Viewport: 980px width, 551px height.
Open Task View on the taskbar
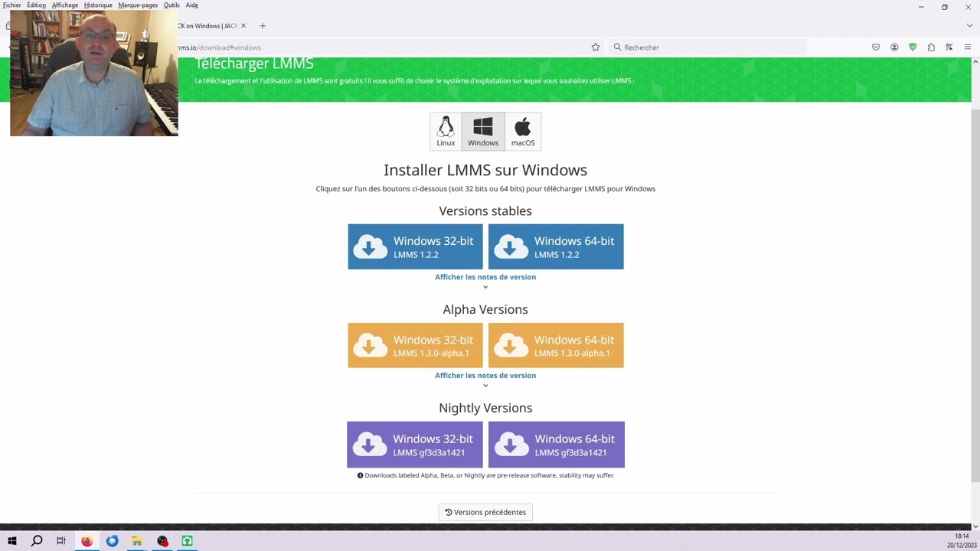[x=61, y=541]
